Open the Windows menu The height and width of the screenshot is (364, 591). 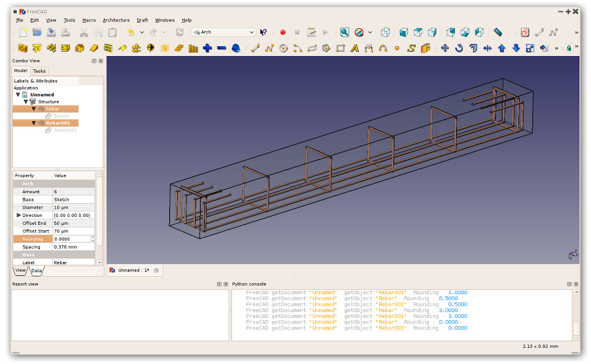click(x=164, y=20)
